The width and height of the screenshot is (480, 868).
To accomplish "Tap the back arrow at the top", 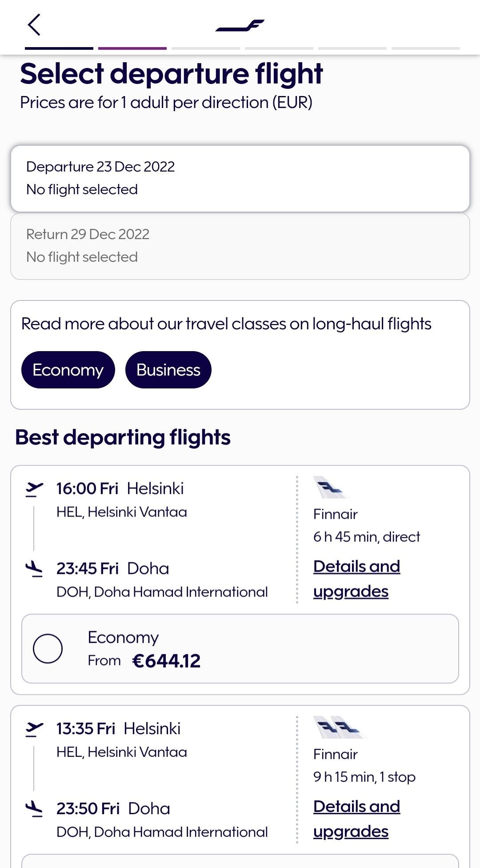I will coord(35,25).
